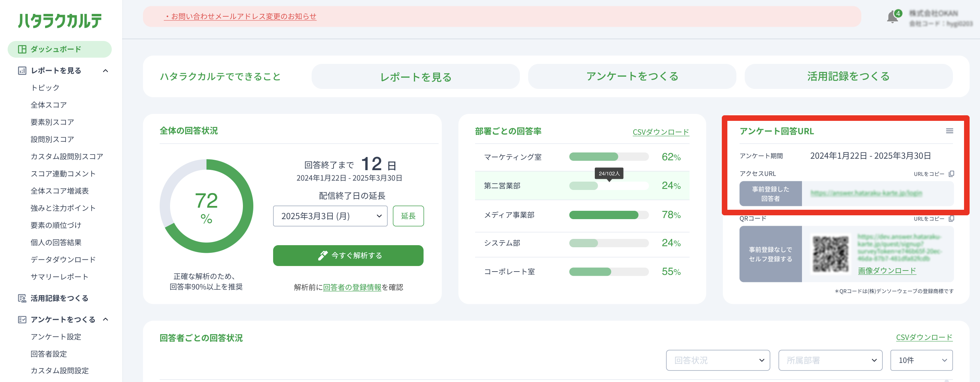Viewport: 980px width, 382px height.
Task: Click the 72% response rate donut chart
Action: pos(206,206)
